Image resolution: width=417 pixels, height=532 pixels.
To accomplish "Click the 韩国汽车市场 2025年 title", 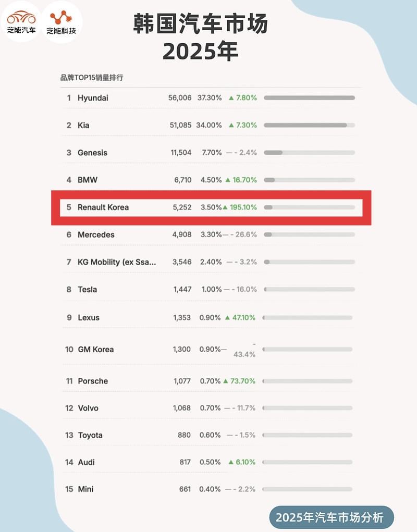I will click(201, 38).
